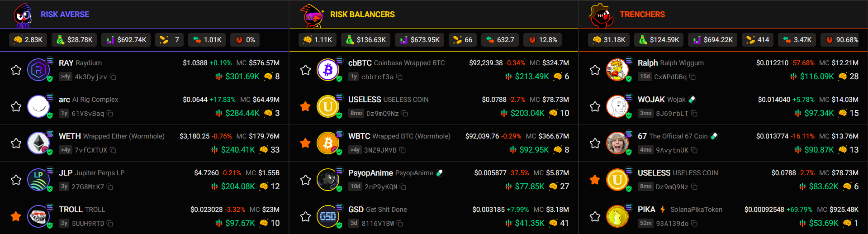
Task: Open the Ralph Wiggum token avatar
Action: pyautogui.click(x=617, y=70)
